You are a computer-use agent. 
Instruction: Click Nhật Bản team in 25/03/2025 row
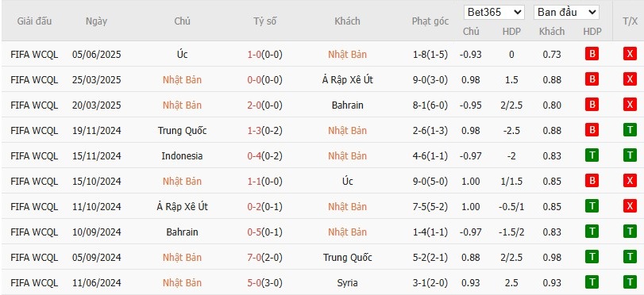tap(182, 80)
